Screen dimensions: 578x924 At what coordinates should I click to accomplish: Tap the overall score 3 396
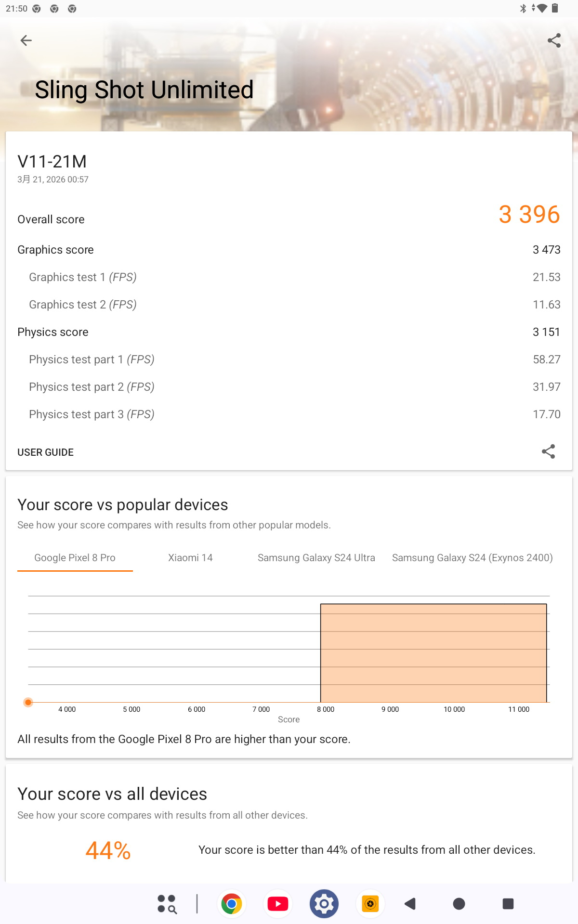tap(529, 215)
